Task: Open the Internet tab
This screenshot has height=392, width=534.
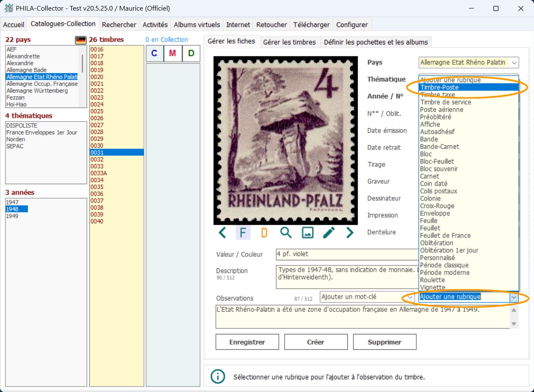Action: [238, 25]
